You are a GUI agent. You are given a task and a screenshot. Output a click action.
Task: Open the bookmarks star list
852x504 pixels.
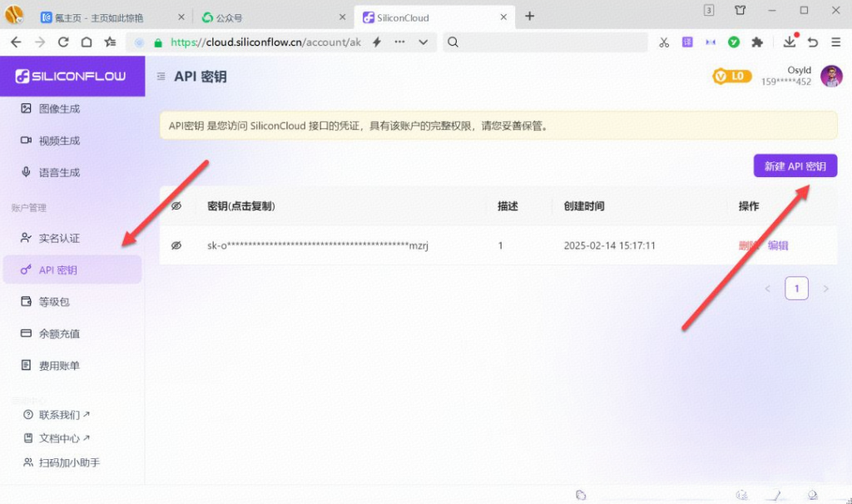pos(111,42)
